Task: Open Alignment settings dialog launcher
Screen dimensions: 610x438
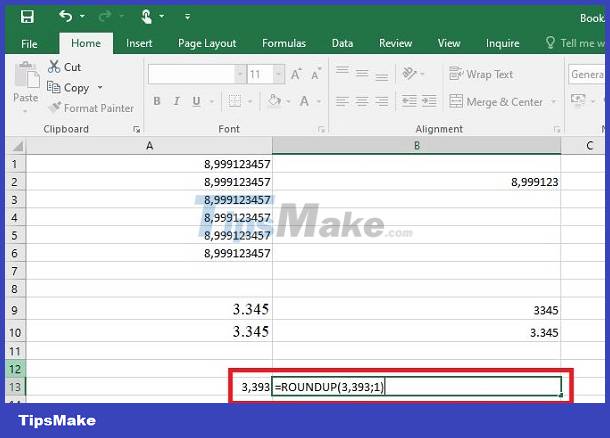Action: 557,130
